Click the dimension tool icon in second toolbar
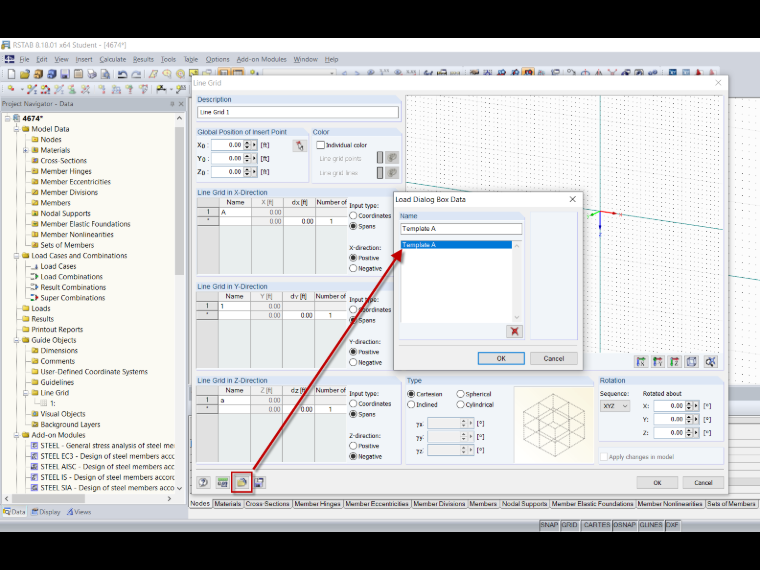The width and height of the screenshot is (760, 570). [x=161, y=89]
